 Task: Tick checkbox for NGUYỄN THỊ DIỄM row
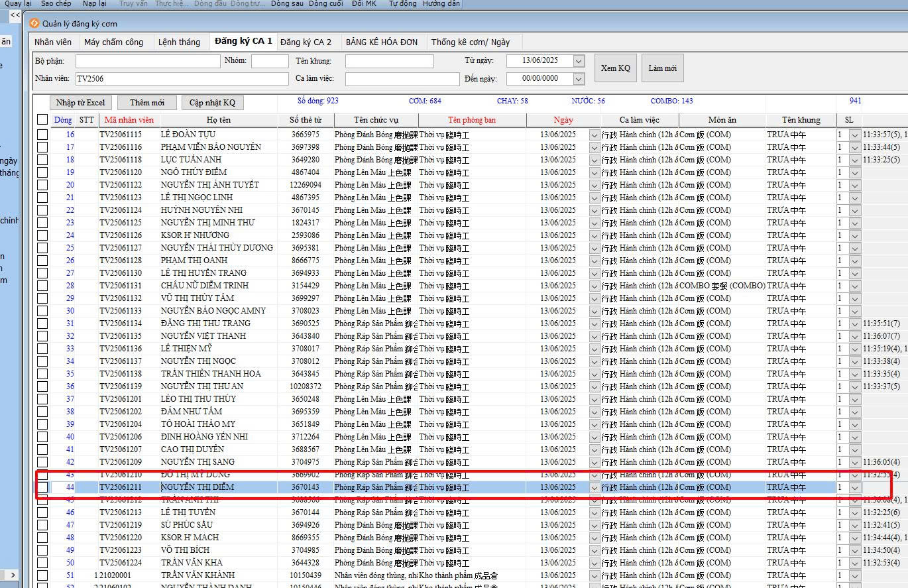tap(42, 487)
